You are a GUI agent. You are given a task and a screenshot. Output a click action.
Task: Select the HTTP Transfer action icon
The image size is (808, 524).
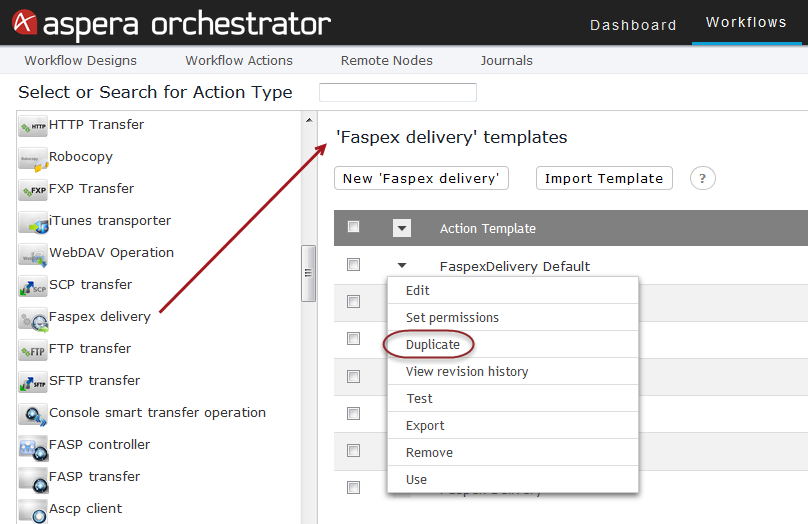[x=32, y=126]
